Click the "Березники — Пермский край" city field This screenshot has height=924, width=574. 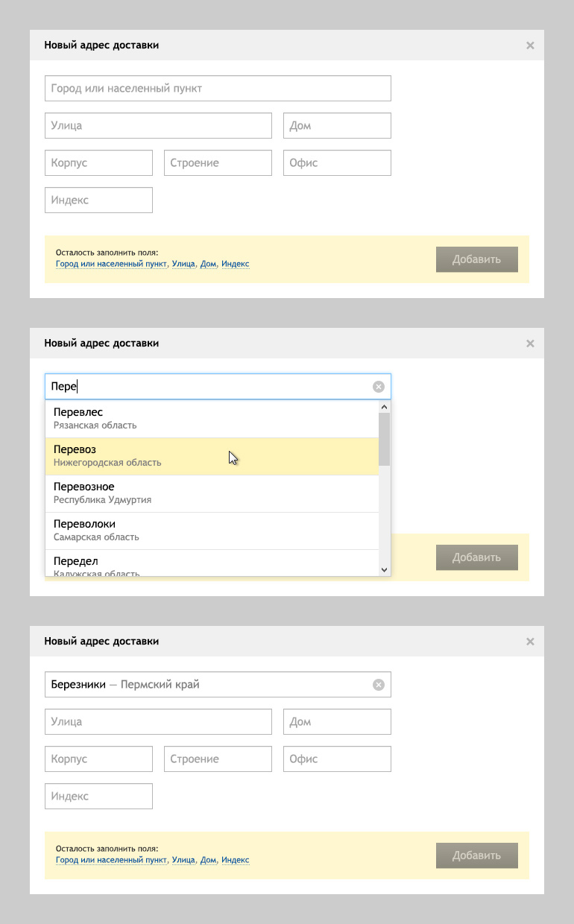click(x=209, y=685)
